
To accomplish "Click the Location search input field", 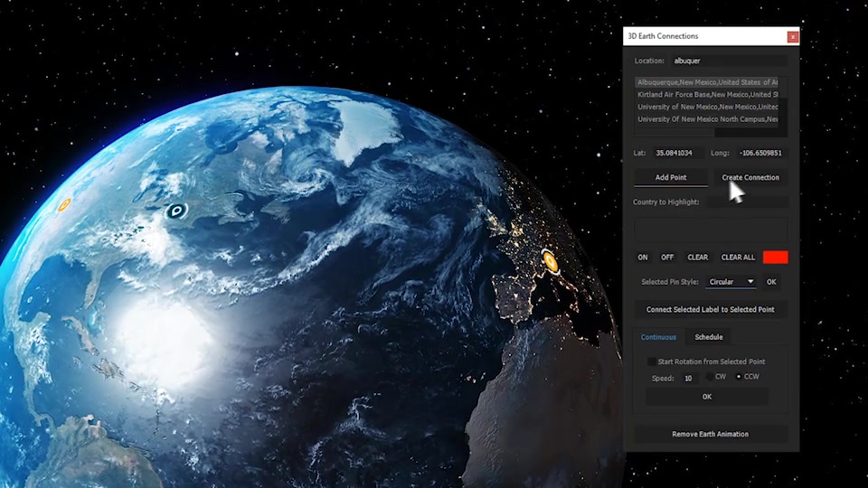I will pyautogui.click(x=729, y=61).
